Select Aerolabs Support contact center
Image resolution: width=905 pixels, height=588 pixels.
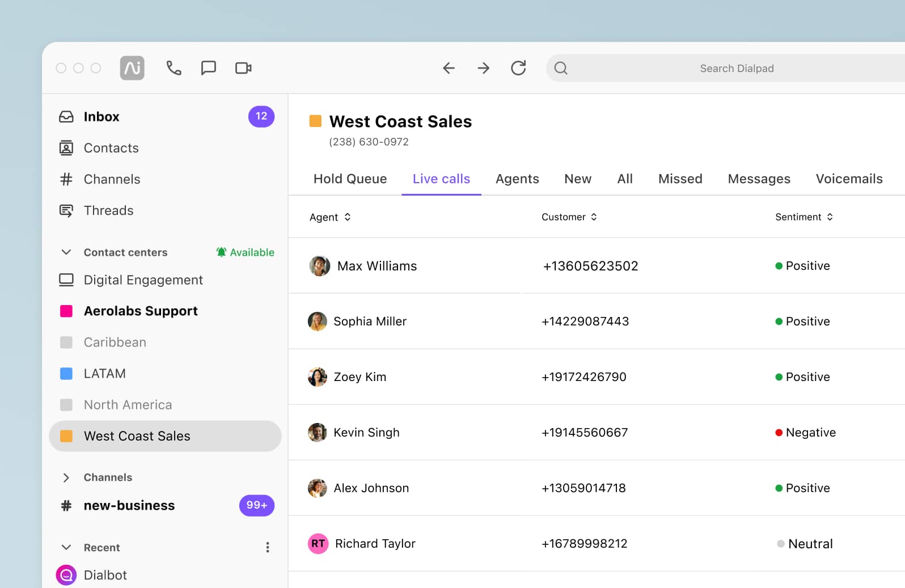point(141,311)
